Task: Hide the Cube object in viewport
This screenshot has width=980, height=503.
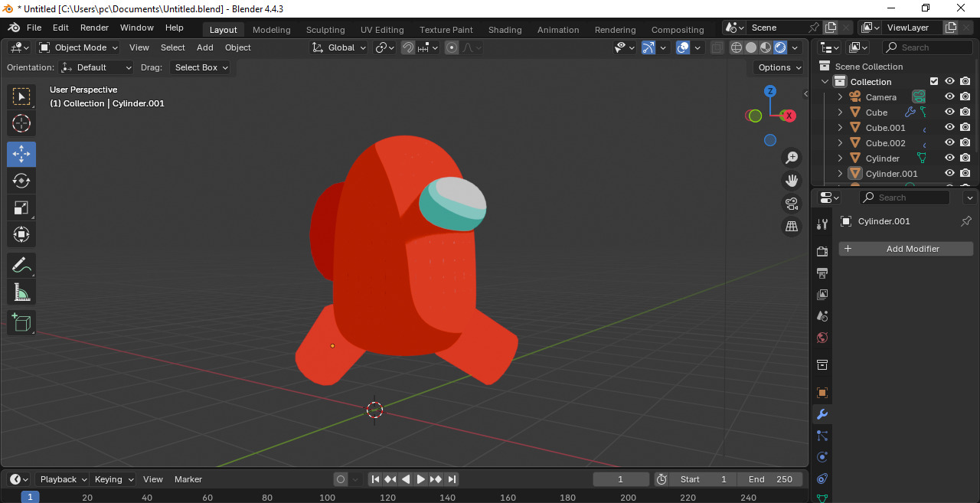Action: tap(949, 113)
